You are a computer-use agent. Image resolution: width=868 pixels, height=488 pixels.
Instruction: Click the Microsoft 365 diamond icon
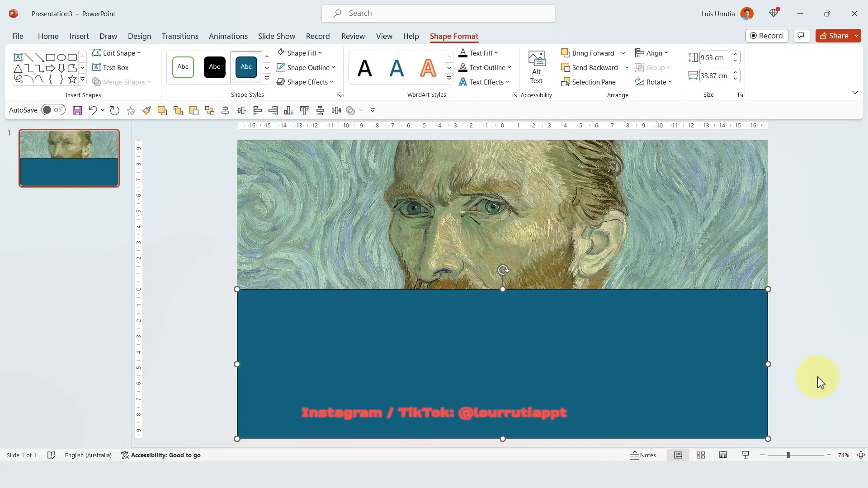pos(774,13)
